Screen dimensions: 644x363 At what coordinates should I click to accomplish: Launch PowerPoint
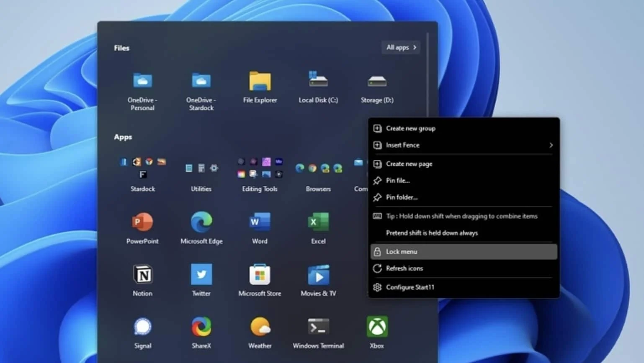(x=142, y=228)
